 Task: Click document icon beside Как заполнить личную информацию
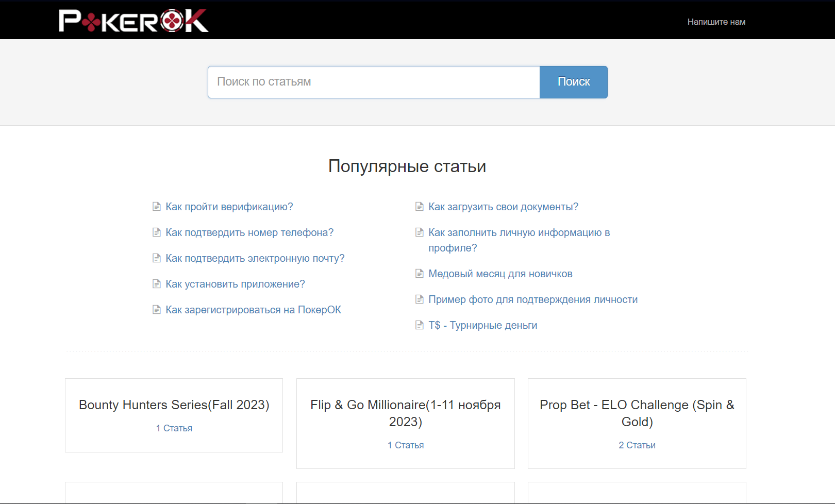pyautogui.click(x=420, y=232)
